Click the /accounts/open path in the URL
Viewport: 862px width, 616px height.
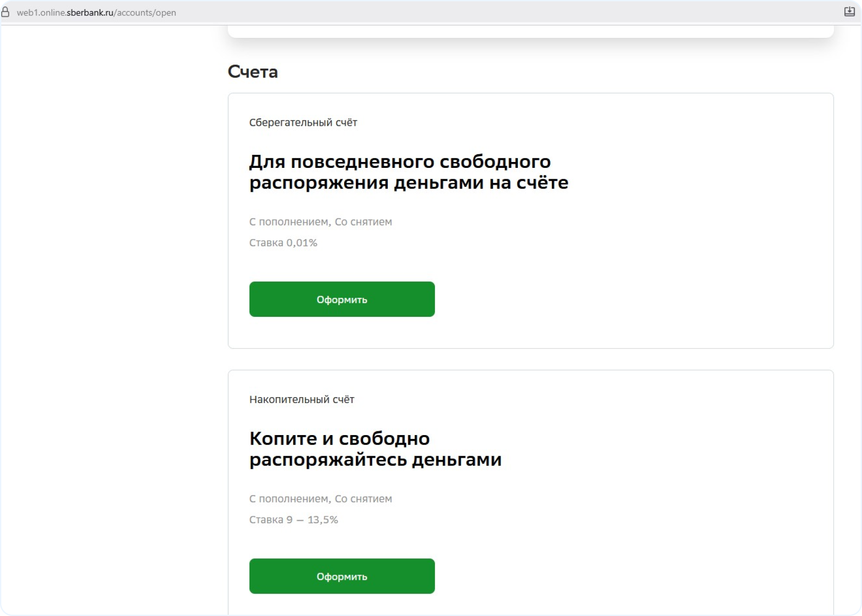click(145, 13)
